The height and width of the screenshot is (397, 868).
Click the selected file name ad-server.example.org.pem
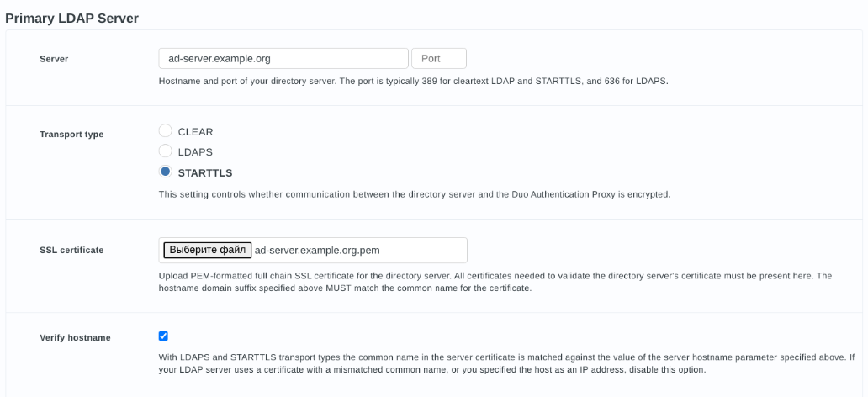tap(318, 250)
